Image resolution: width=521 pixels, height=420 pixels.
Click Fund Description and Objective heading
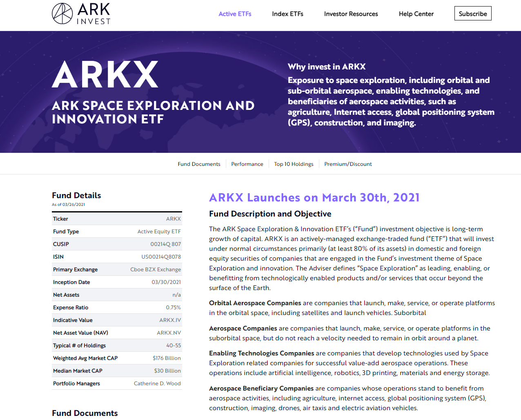(x=270, y=214)
